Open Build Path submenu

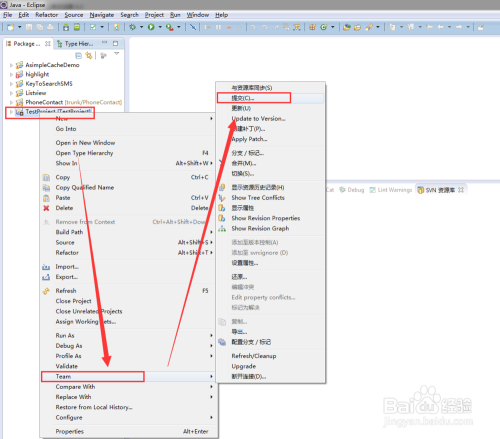129,232
